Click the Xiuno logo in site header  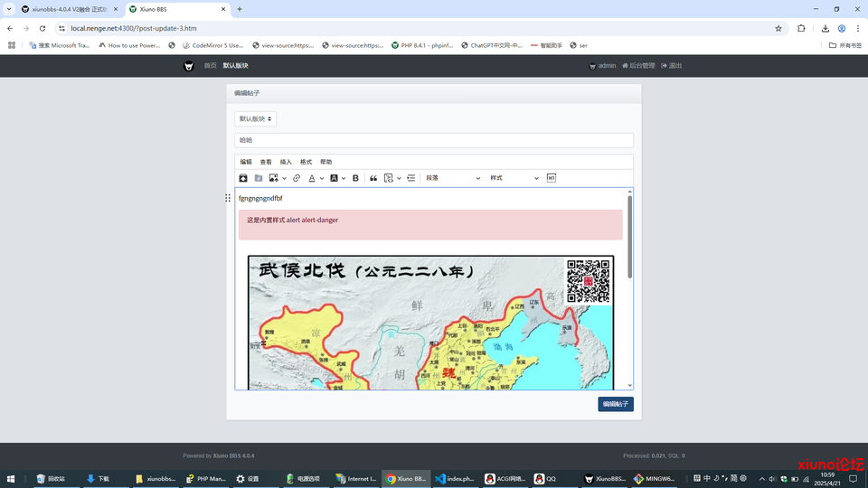[x=189, y=66]
